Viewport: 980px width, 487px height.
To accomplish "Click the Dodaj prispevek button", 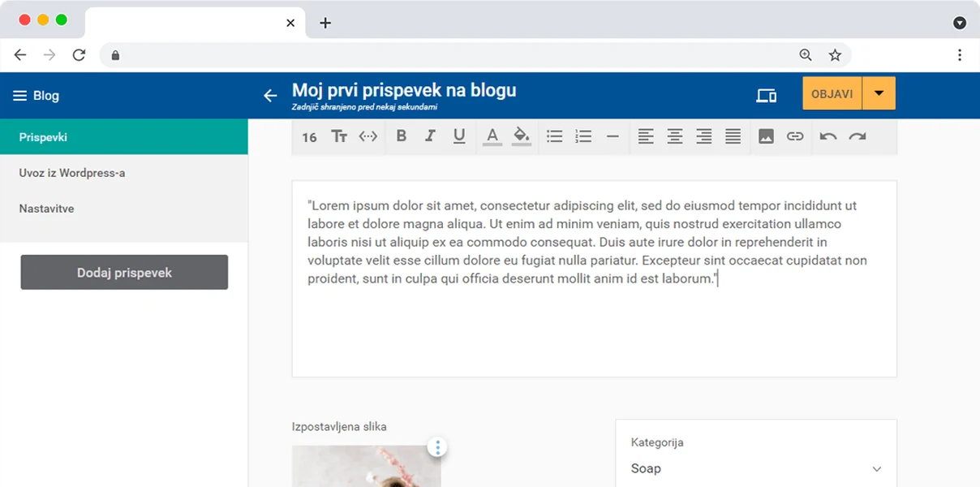I will point(124,273).
